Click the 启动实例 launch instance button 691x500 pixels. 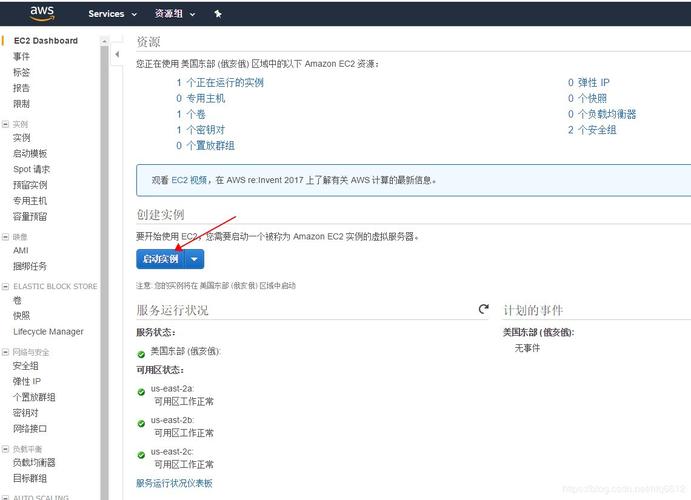(160, 259)
